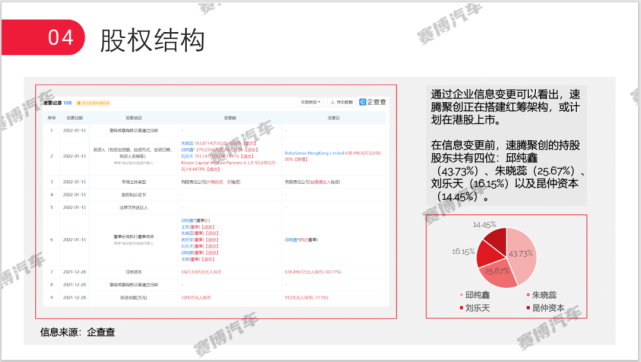641x362 pixels.
Task: Click the 刘乐天 legend entry
Action: (x=474, y=308)
